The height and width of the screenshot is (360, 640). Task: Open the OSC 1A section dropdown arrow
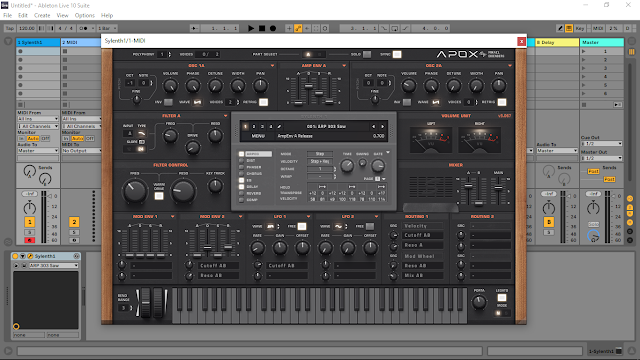[x=272, y=66]
